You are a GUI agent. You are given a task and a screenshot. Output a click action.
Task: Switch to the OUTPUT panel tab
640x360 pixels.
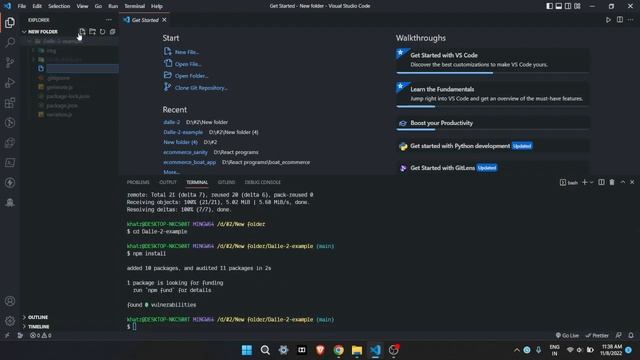click(x=168, y=182)
